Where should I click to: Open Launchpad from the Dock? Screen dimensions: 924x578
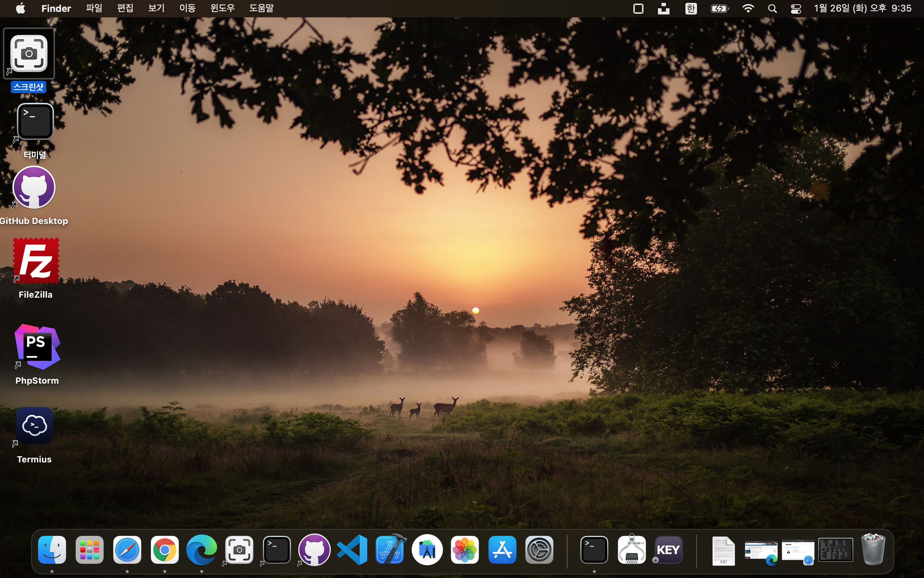[90, 550]
